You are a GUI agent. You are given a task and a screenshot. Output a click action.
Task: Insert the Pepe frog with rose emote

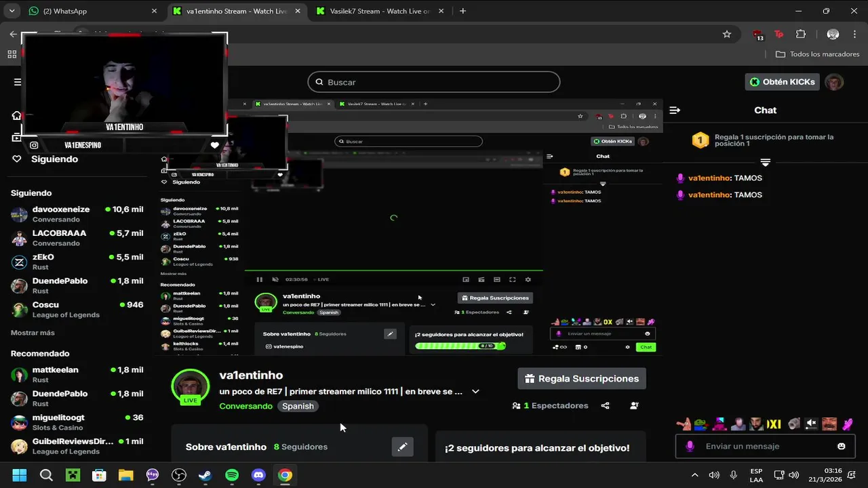point(701,424)
